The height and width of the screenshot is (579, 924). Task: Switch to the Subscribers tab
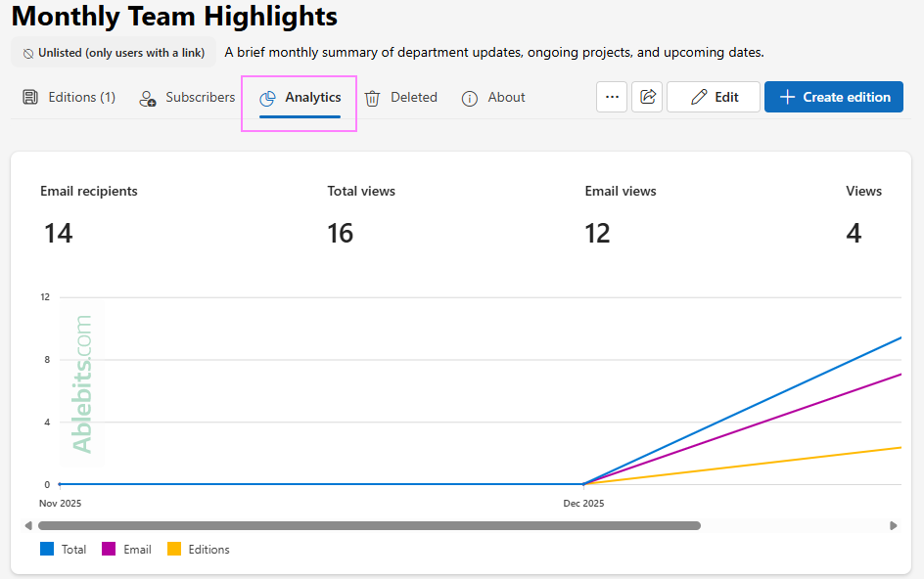187,97
